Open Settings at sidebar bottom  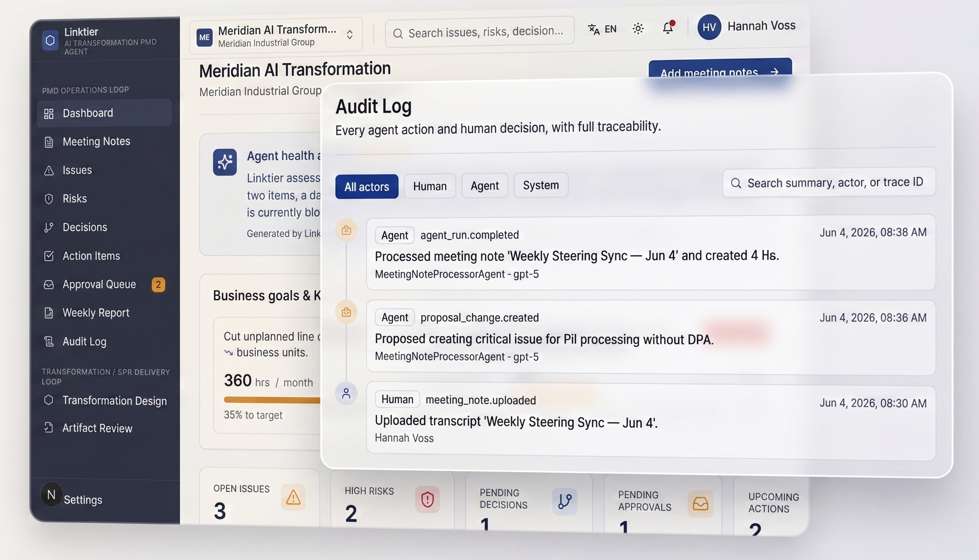83,500
